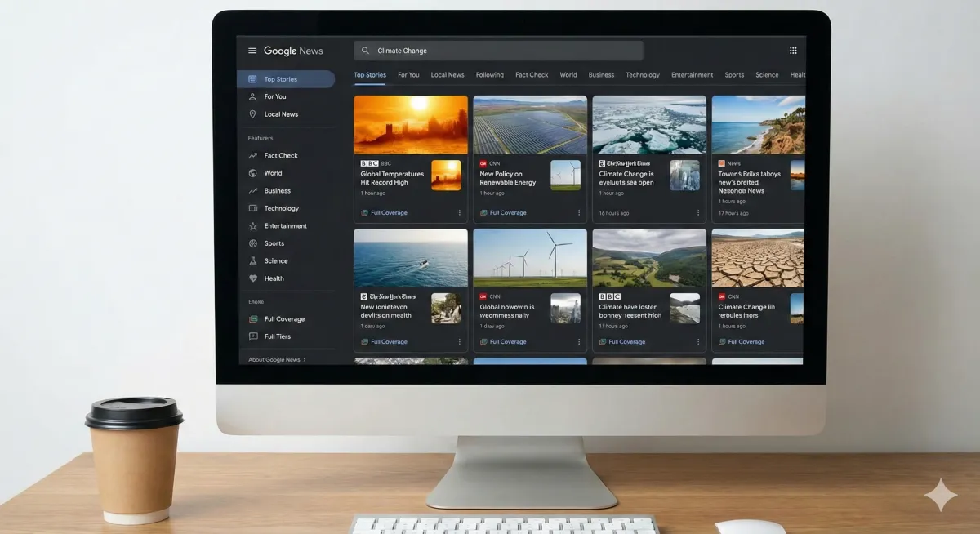Open headline Global Temperatures Hit Record High
980x534 pixels.
(x=393, y=178)
